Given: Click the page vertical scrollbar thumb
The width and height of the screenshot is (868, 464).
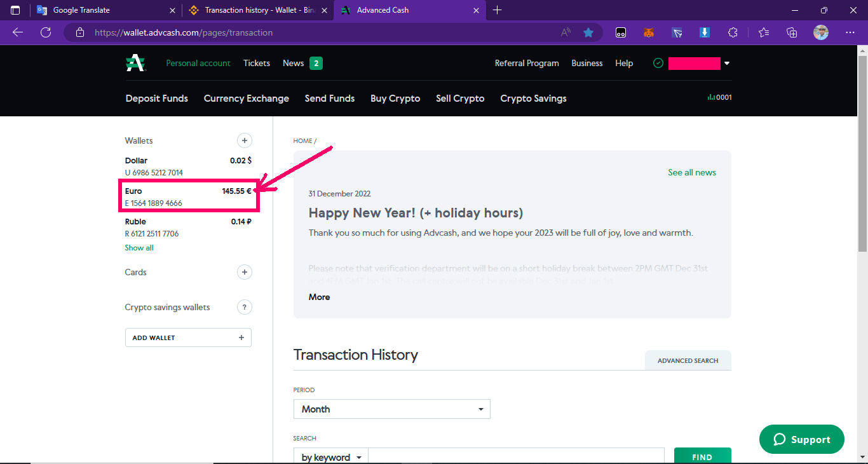Looking at the screenshot, I should (862, 153).
